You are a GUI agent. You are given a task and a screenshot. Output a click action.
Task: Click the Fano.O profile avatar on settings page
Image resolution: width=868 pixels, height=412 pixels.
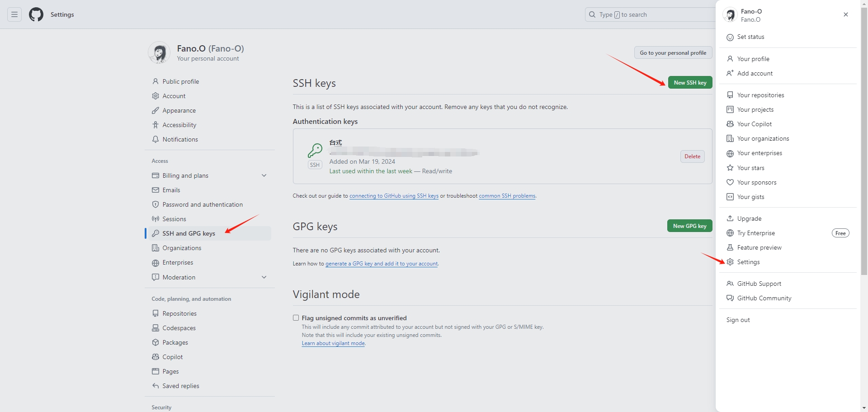tap(159, 53)
